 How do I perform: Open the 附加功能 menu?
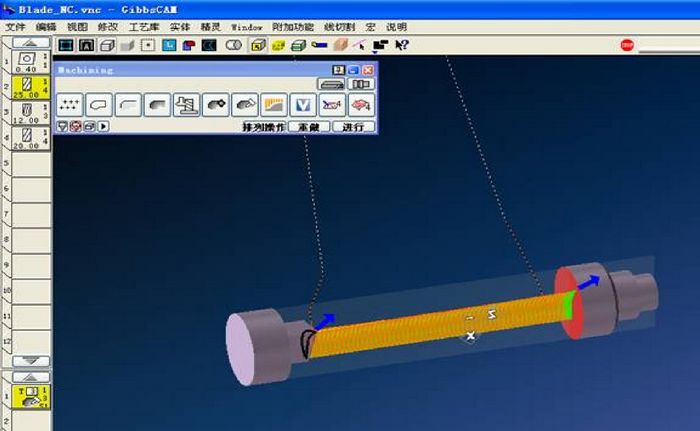[x=293, y=27]
